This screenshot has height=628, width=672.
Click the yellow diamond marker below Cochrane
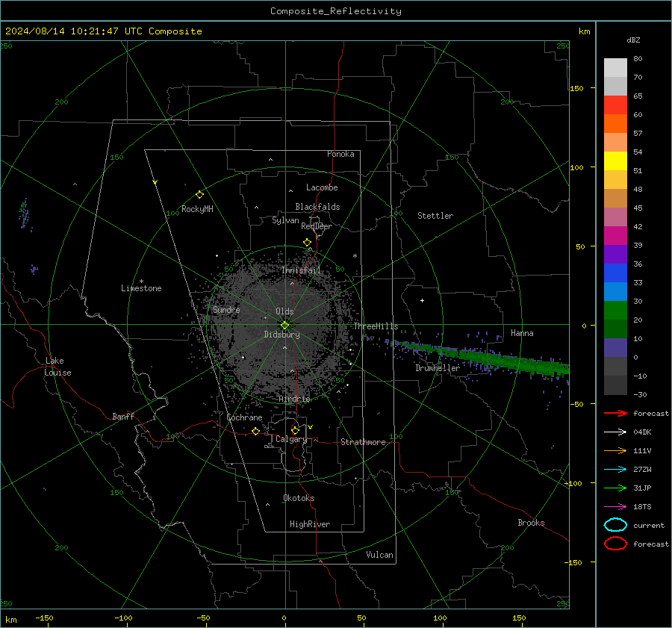[x=255, y=432]
